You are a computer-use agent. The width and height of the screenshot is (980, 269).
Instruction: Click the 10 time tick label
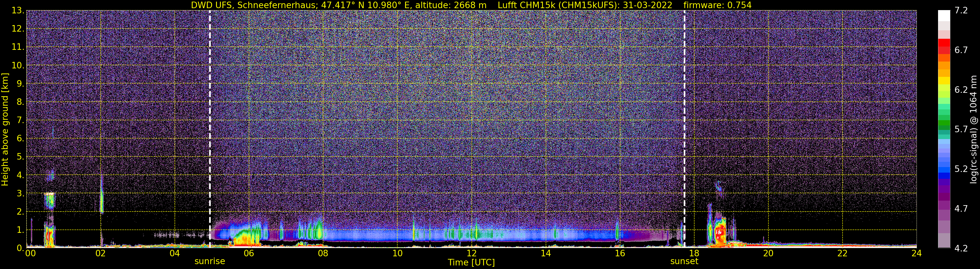coord(397,253)
